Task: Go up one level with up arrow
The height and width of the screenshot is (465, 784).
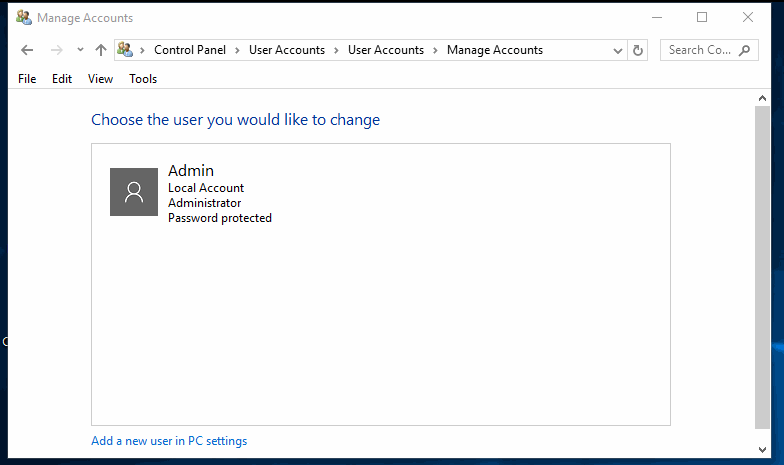Action: click(101, 50)
